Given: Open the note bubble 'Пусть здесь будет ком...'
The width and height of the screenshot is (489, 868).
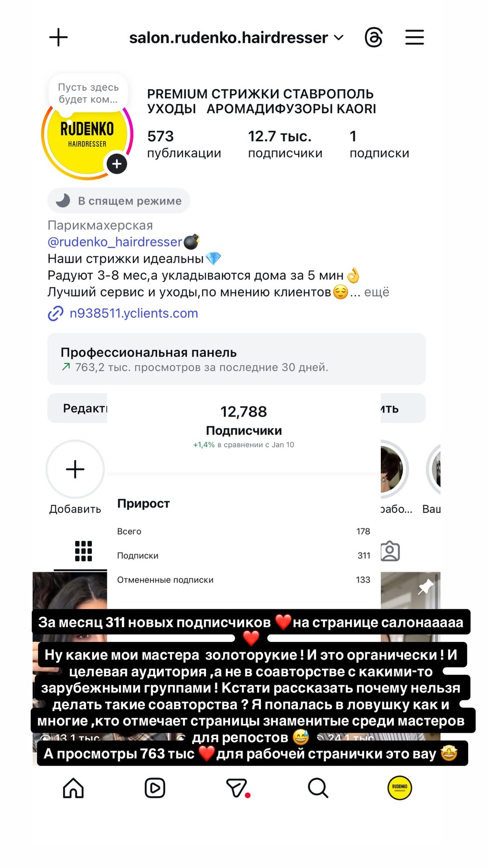Looking at the screenshot, I should click(x=88, y=93).
